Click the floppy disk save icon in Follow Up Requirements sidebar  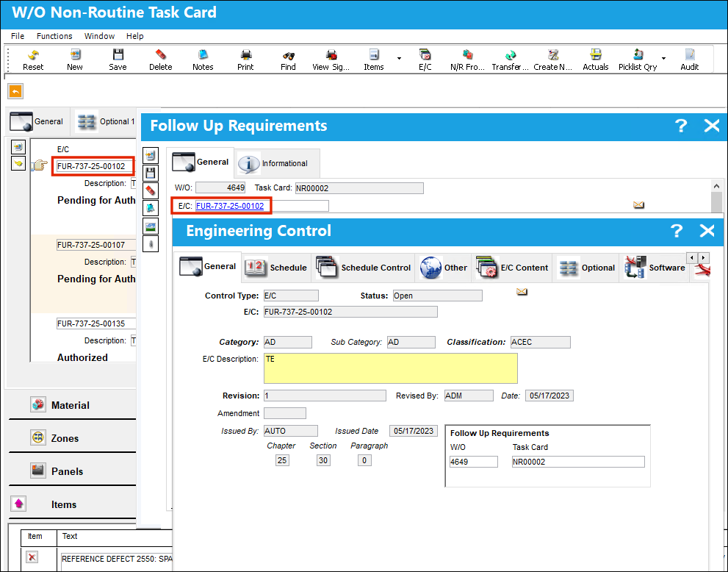click(x=151, y=174)
